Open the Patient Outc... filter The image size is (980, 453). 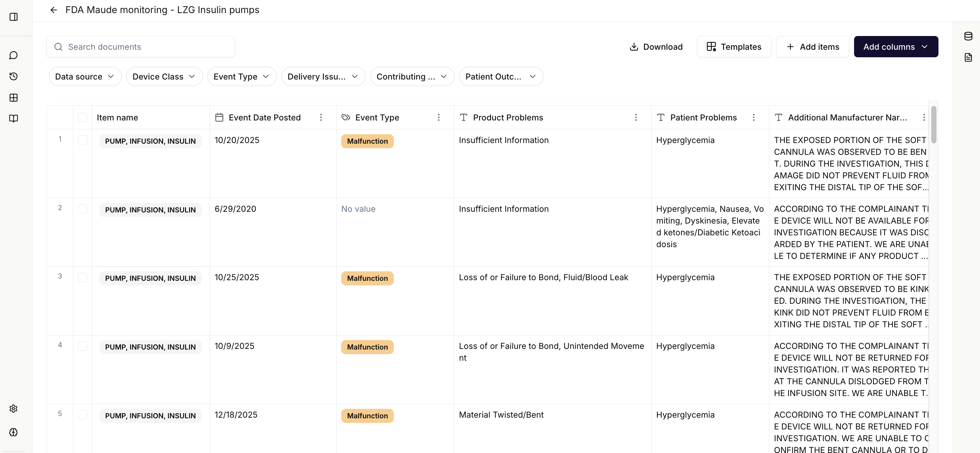501,77
